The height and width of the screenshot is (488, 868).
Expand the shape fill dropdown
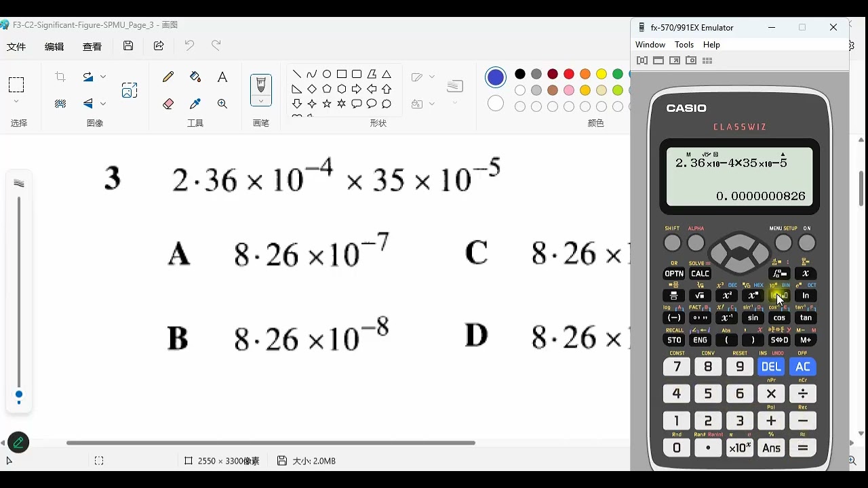(x=431, y=104)
